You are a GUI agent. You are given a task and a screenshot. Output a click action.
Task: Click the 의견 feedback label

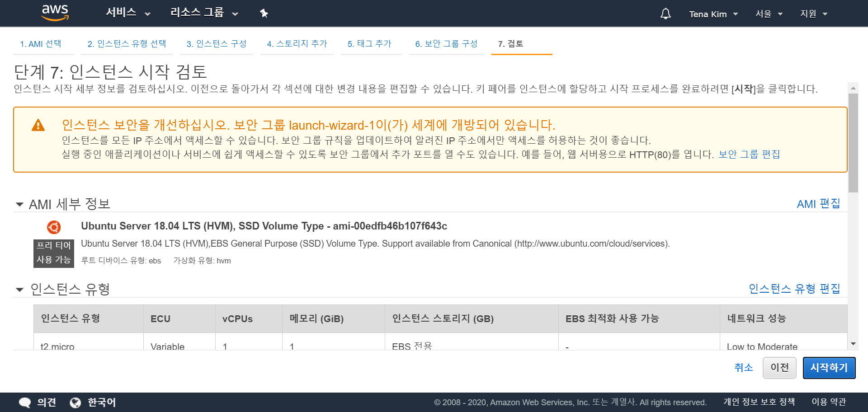[47, 402]
